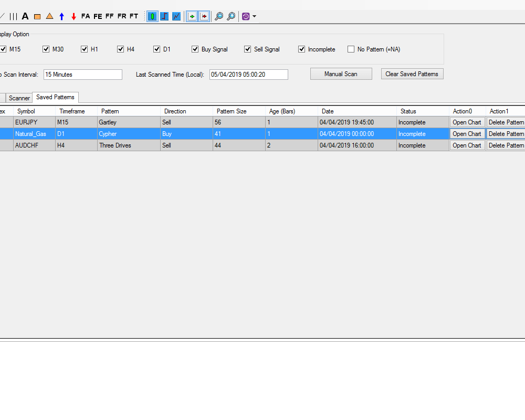The height and width of the screenshot is (420, 525).
Task: Uncheck the M30 timeframe checkbox
Action: pos(46,49)
